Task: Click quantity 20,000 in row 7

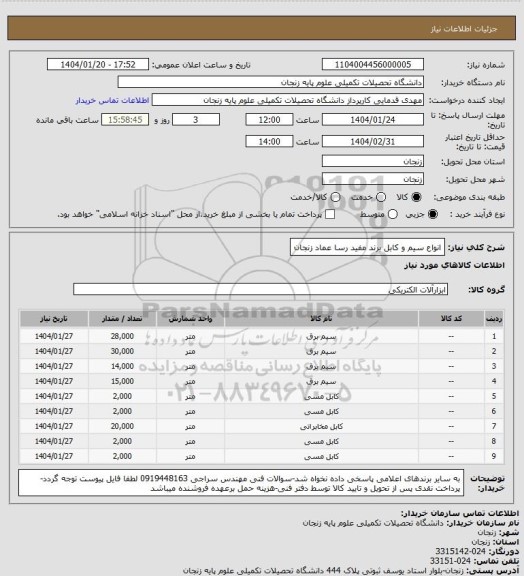Action: (x=122, y=426)
